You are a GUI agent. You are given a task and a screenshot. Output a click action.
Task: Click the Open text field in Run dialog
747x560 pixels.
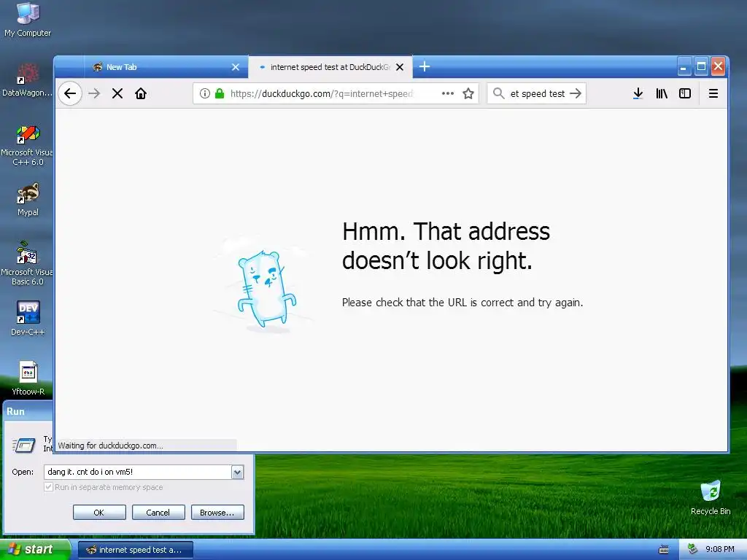(x=138, y=472)
